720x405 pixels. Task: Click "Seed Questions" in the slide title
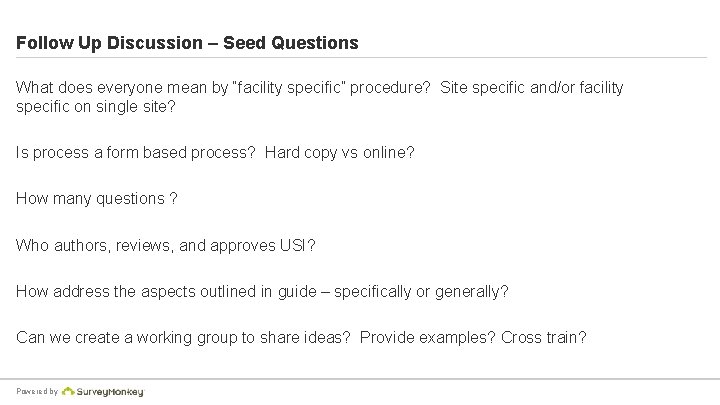point(290,43)
